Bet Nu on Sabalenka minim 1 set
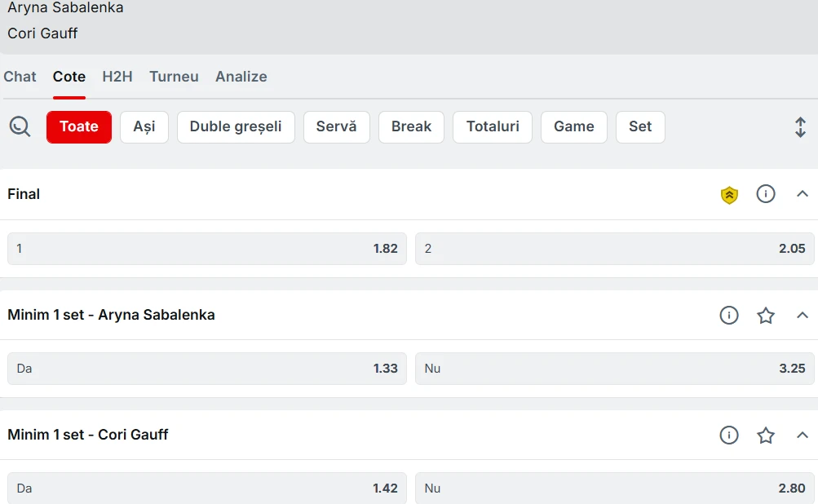Screen dimensions: 818x504 click(x=615, y=369)
